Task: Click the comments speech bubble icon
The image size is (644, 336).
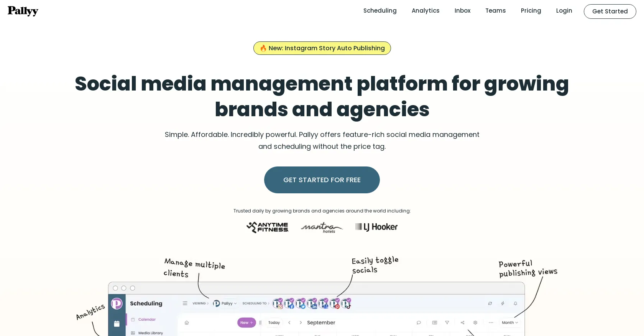Action: [x=419, y=323]
